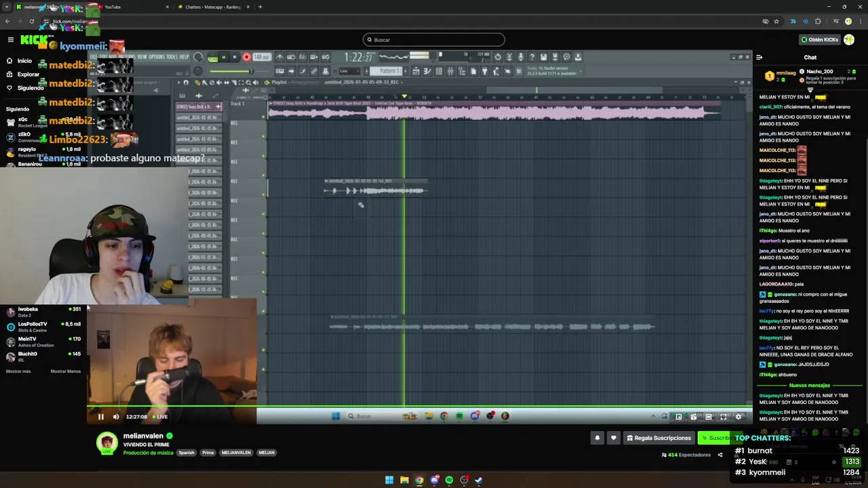The image size is (868, 488).
Task: Enter fullscreen on stream player
Action: 723,417
